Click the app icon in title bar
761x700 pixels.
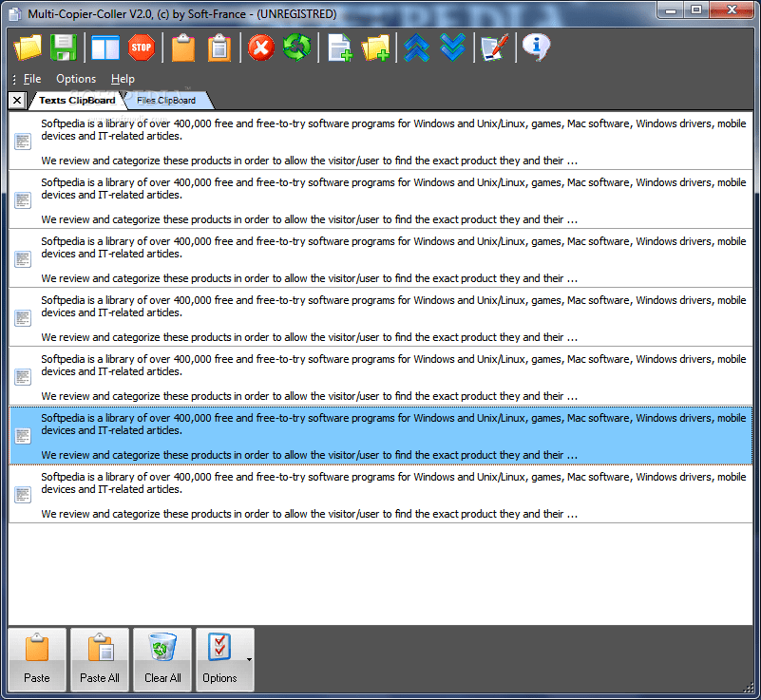[15, 14]
